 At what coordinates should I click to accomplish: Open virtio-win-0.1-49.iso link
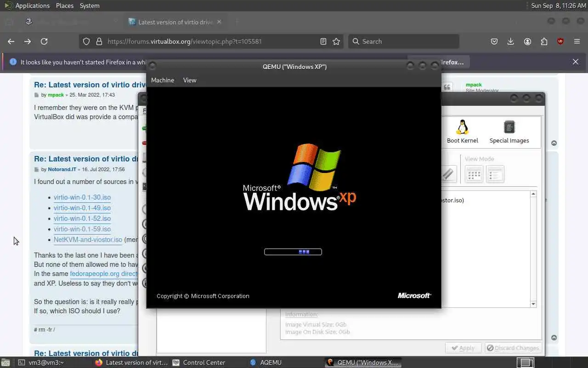[82, 208]
